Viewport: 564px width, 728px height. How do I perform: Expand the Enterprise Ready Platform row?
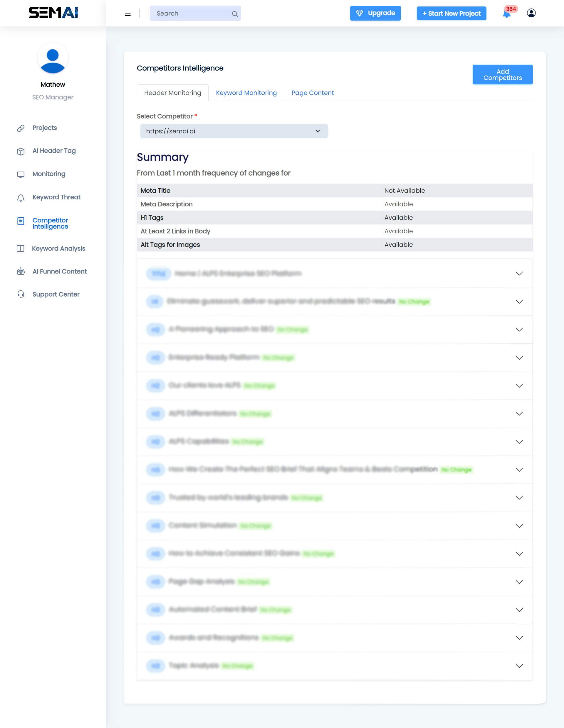point(519,358)
